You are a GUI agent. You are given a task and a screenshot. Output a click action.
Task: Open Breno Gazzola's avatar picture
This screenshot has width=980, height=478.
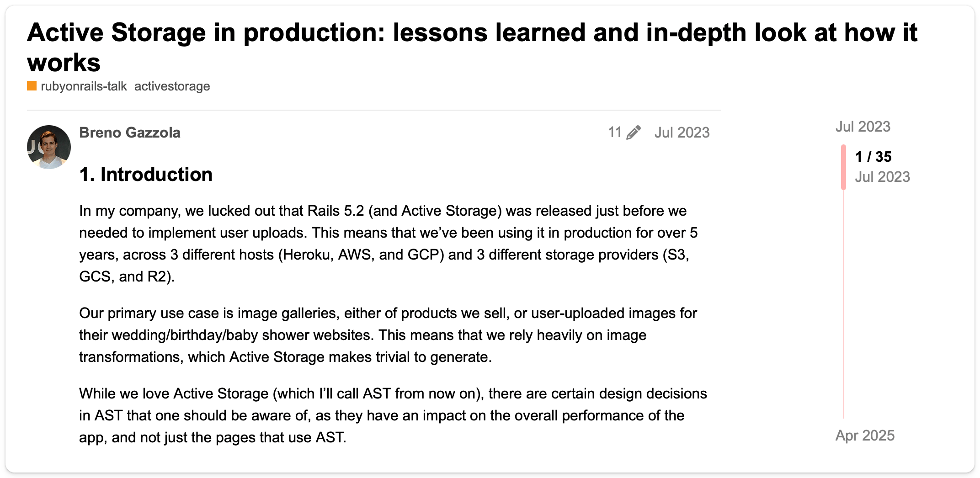(x=49, y=147)
